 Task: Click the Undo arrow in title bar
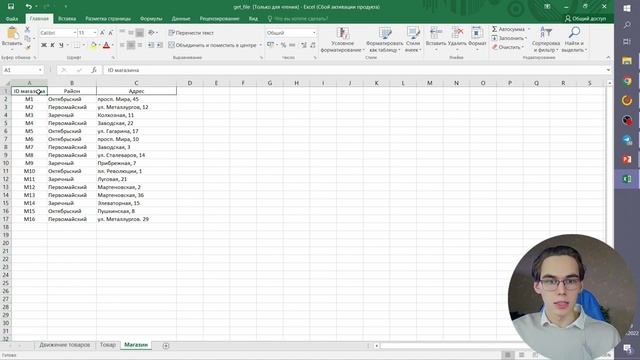tap(28, 7)
